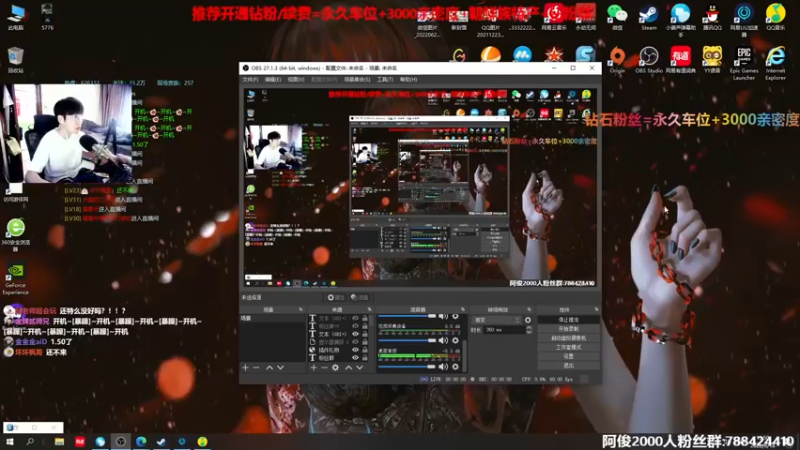Viewport: 800px width, 450px height.
Task: Click 时长 duration stepper arrows
Action: click(529, 330)
